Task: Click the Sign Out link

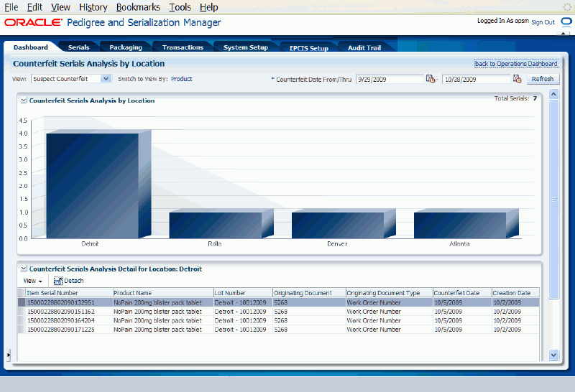Action: (543, 22)
